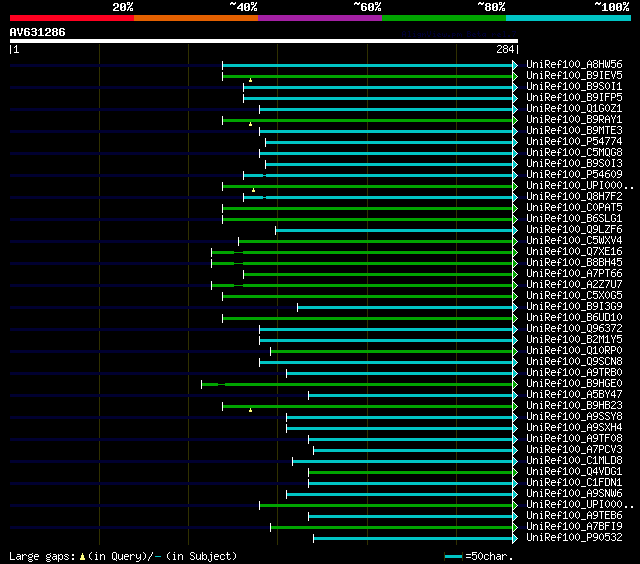Select the UniRef100_B9S0I3 label
The image size is (640, 564).
point(574,164)
